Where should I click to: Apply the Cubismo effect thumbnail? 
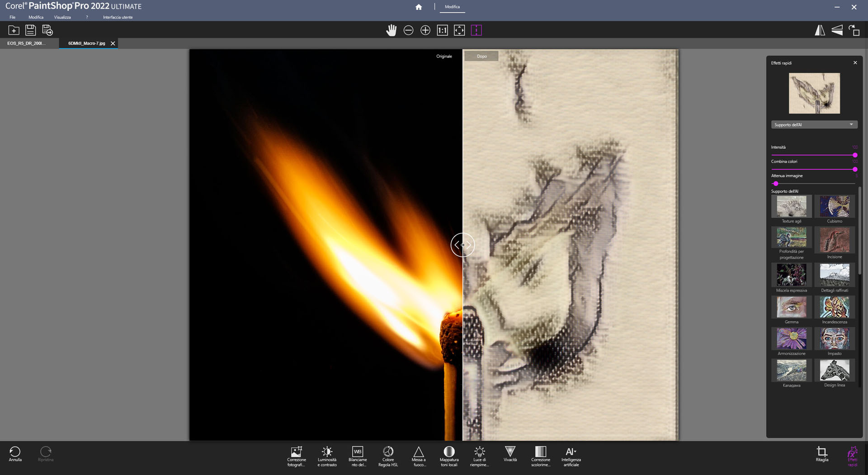[x=834, y=207]
